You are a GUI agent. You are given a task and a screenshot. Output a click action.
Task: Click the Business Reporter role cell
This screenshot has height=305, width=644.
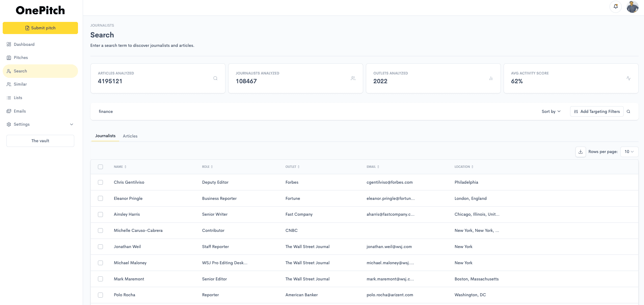click(x=219, y=199)
